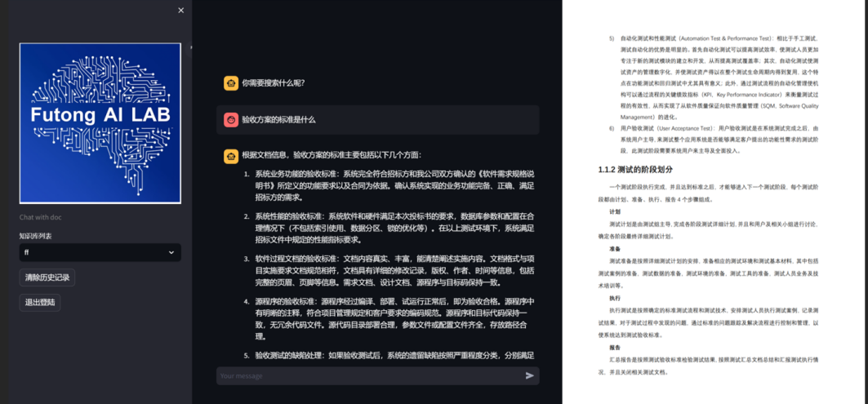Screen dimensions: 868x404
Task: Click answer item 3 about 软件过程文档的验收标准
Action: click(394, 270)
